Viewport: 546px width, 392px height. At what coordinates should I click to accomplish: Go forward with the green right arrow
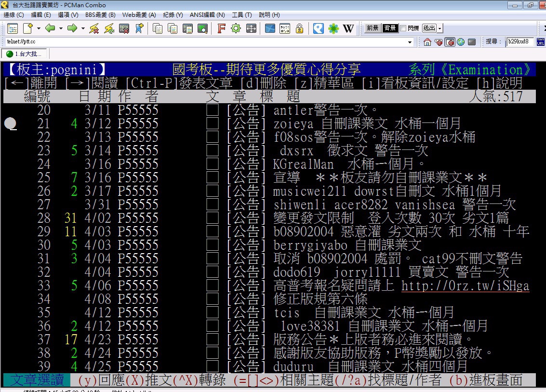(72, 28)
